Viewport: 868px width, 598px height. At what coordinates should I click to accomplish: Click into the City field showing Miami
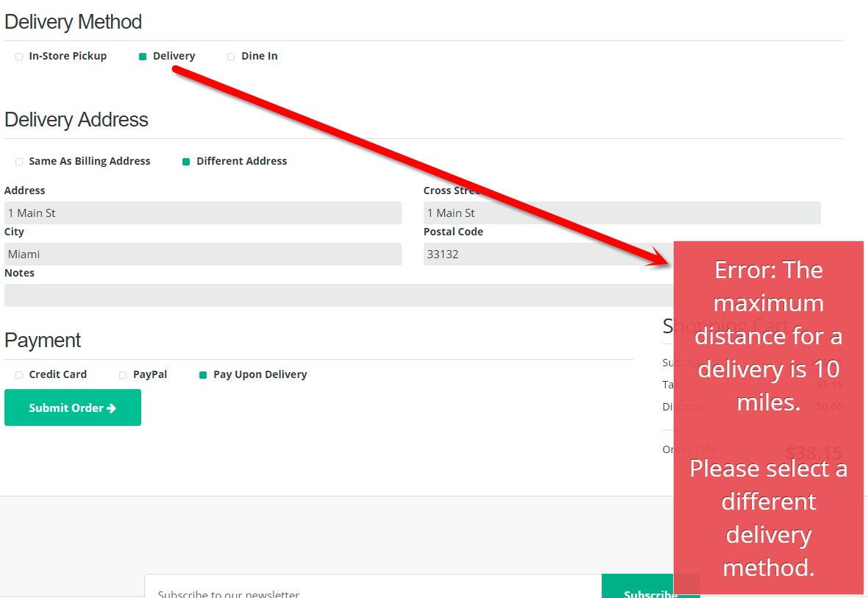202,254
